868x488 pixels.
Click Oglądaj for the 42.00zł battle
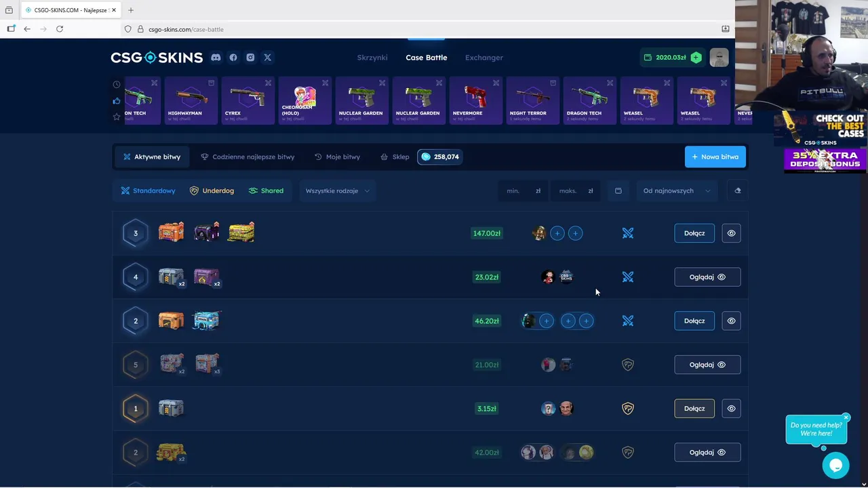click(x=707, y=453)
